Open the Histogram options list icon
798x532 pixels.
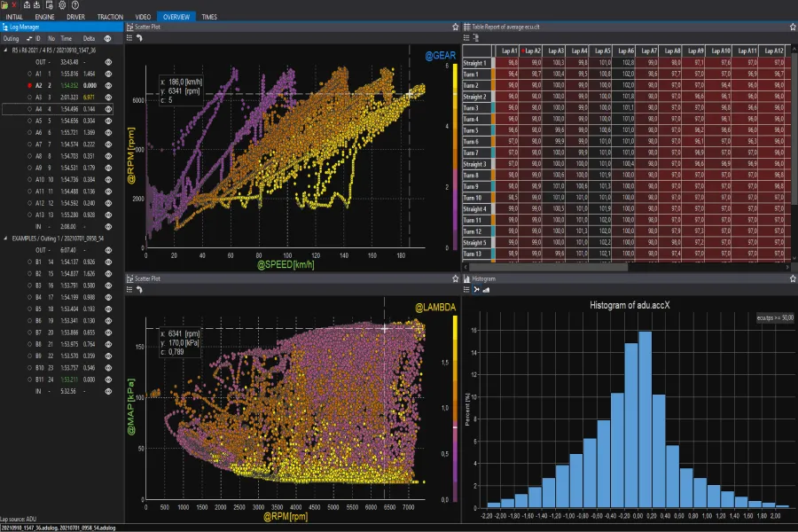click(466, 290)
